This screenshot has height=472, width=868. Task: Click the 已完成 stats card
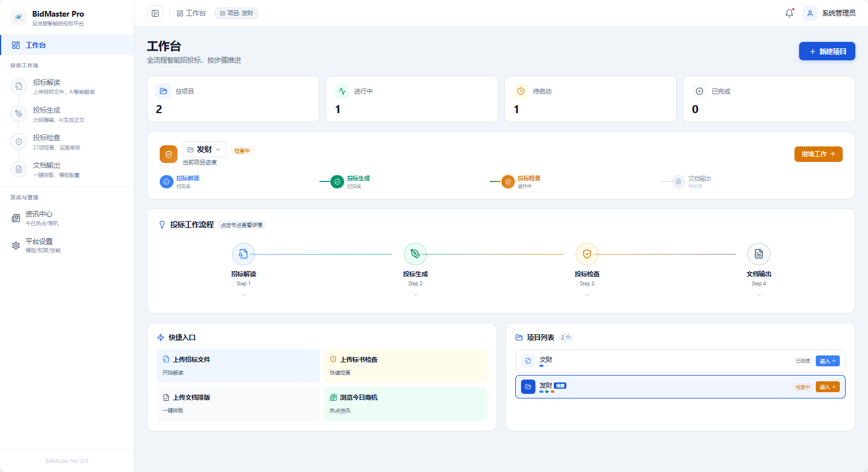pyautogui.click(x=769, y=99)
